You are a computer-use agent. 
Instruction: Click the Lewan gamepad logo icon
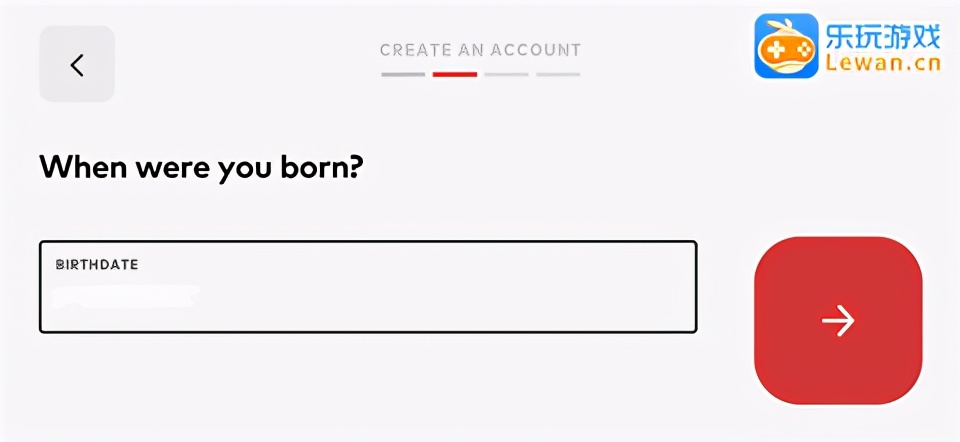coord(786,46)
